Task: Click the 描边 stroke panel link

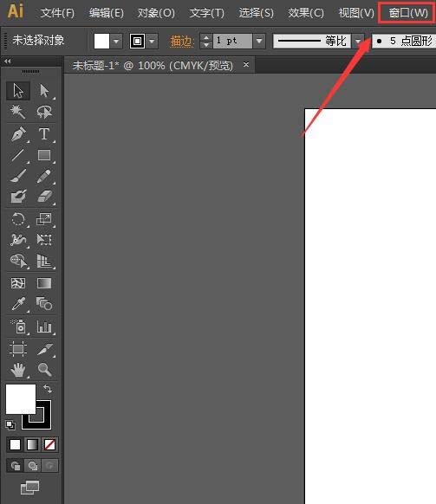Action: point(181,42)
